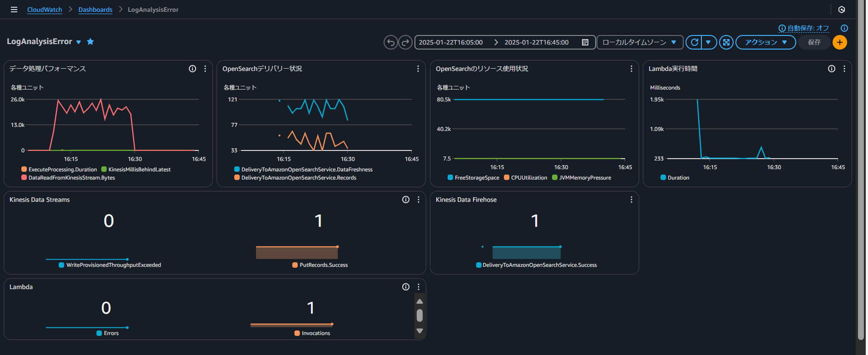Viewport: 868px width, 355px height.
Task: Open the ローカルタイムゾーン timezone dropdown
Action: (640, 42)
